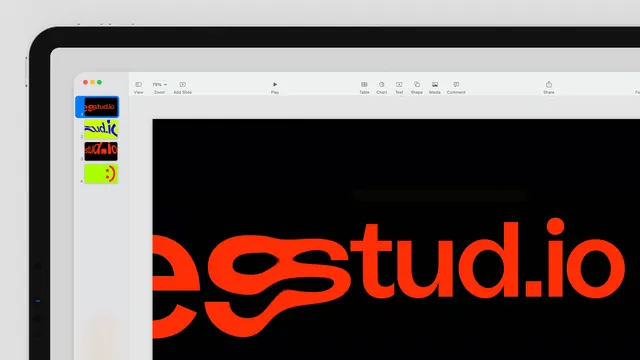Close the window with red button
Viewport: 640px width, 360px height.
point(85,82)
